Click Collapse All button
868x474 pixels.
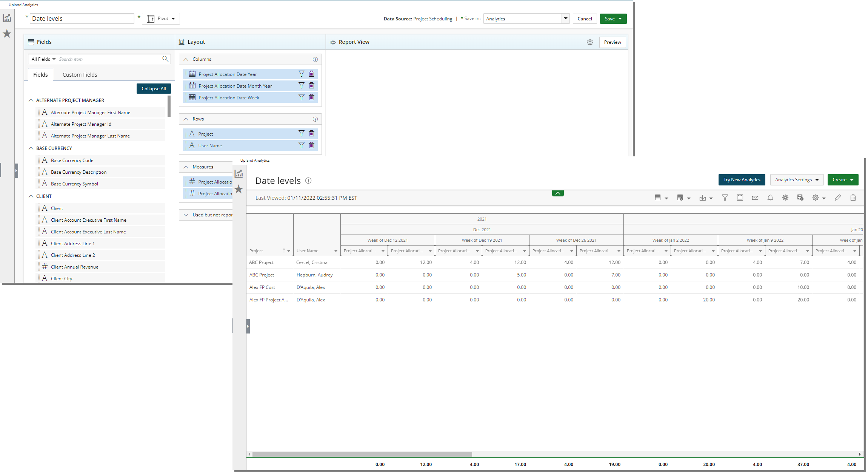pos(154,89)
